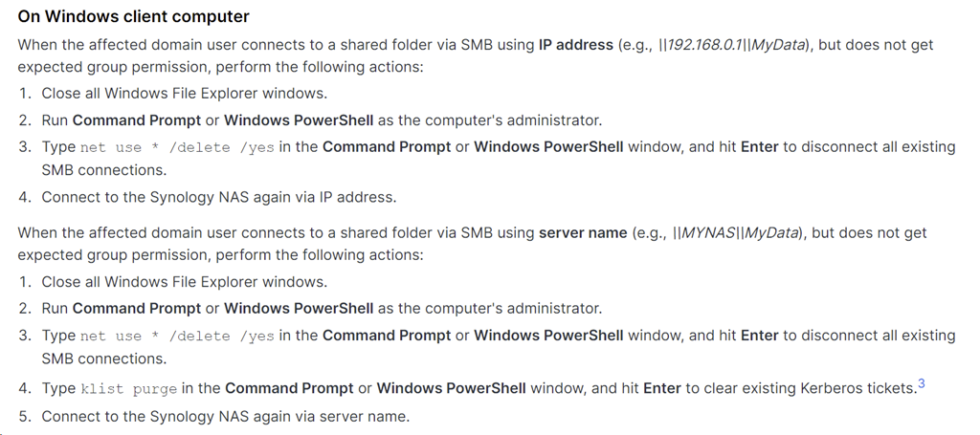Click the bold "server name" in the second paragraph
Image resolution: width=980 pixels, height=435 pixels.
click(582, 233)
